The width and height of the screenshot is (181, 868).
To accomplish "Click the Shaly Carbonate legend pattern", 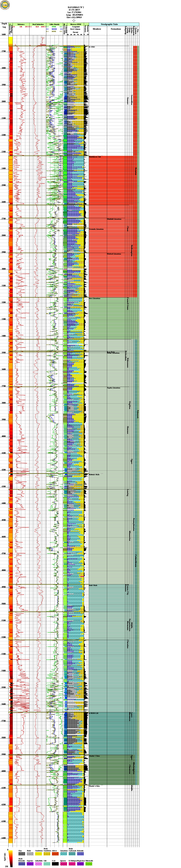I will [x=72, y=853].
